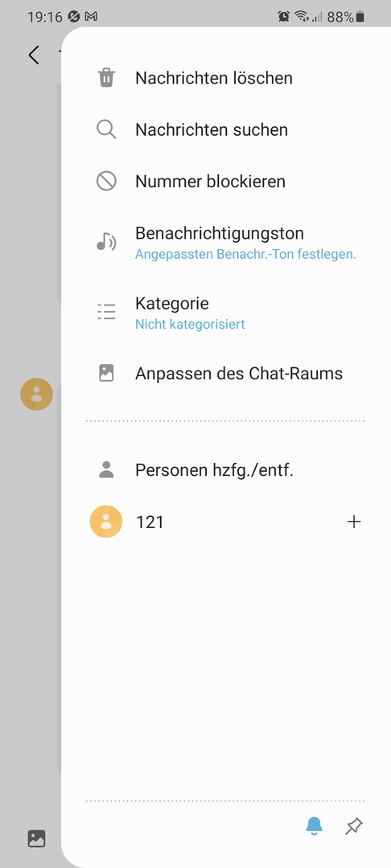Tap the gallery image icon at bottom left
Screen dimensions: 391x868
pyautogui.click(x=36, y=838)
